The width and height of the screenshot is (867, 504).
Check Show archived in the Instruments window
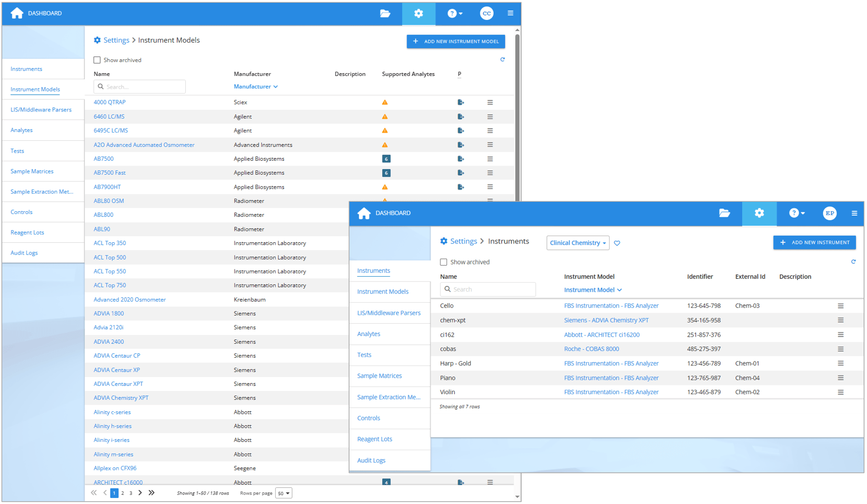[x=444, y=262]
